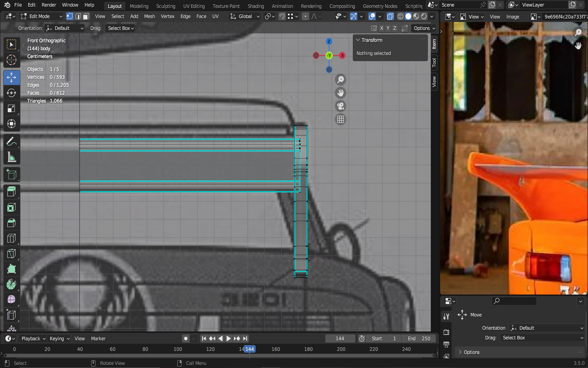Jump to the end frame
588x368 pixels.
[x=245, y=339]
